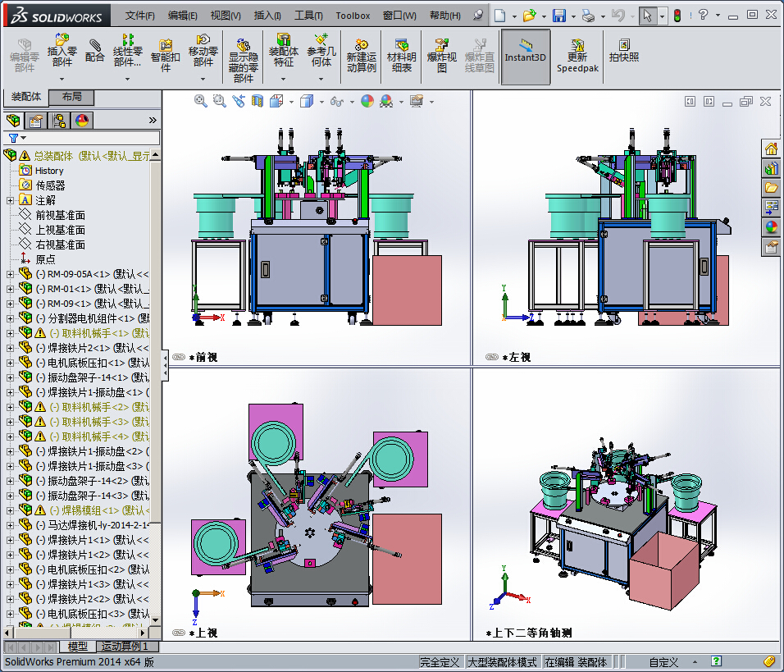
Task: Select the 模型 bottom tab
Action: click(x=78, y=647)
